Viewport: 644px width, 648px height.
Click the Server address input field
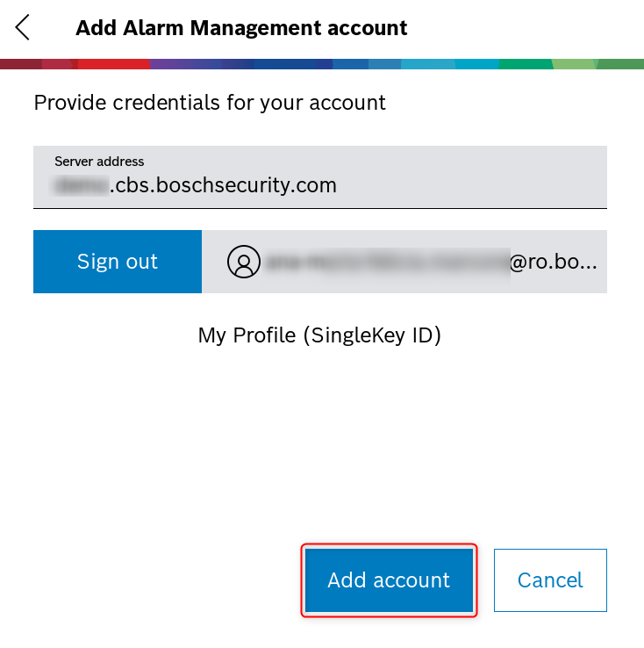pos(319,176)
